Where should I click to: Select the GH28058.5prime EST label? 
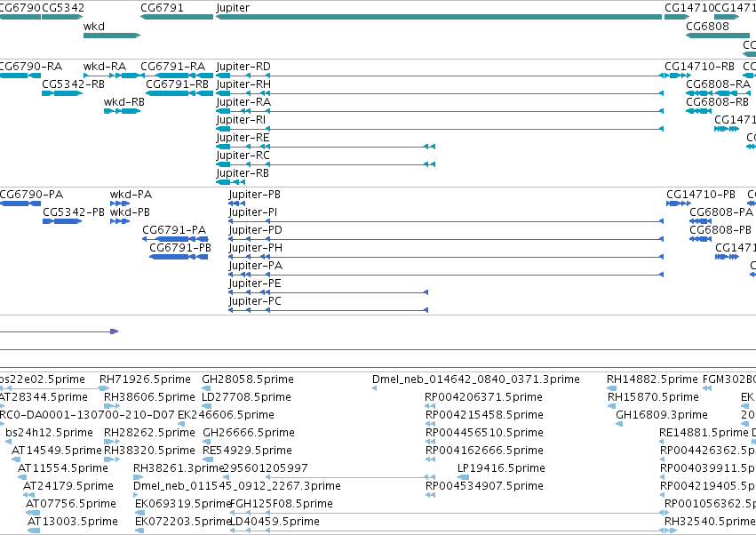pyautogui.click(x=248, y=379)
